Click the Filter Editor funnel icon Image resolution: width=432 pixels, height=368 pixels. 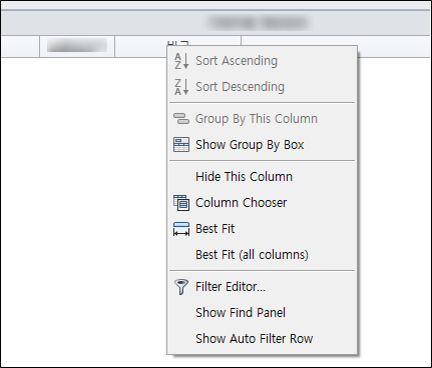point(181,287)
